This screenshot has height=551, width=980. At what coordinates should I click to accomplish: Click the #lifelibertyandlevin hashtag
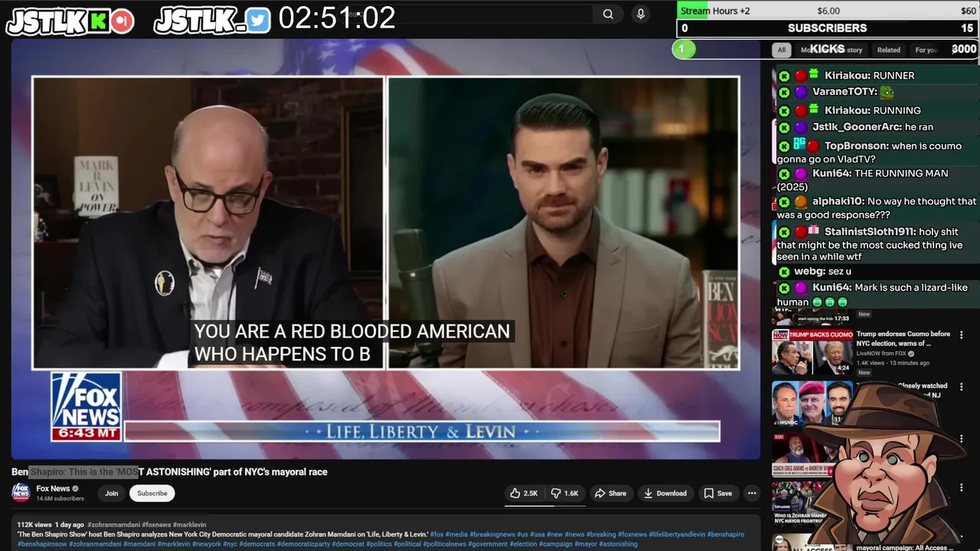(x=677, y=534)
